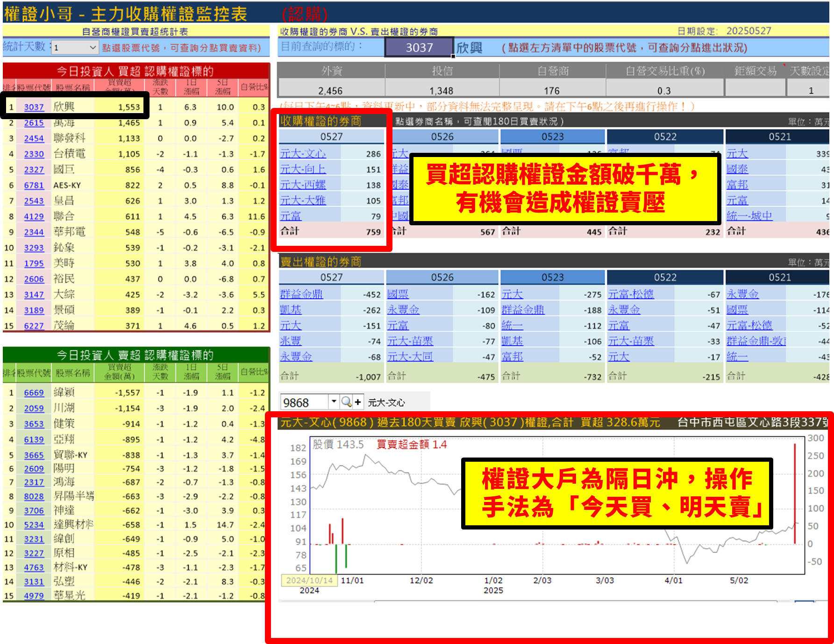The image size is (834, 644).
Task: Click broker 群益金鼎 in 0527 sellers
Action: coord(301,294)
